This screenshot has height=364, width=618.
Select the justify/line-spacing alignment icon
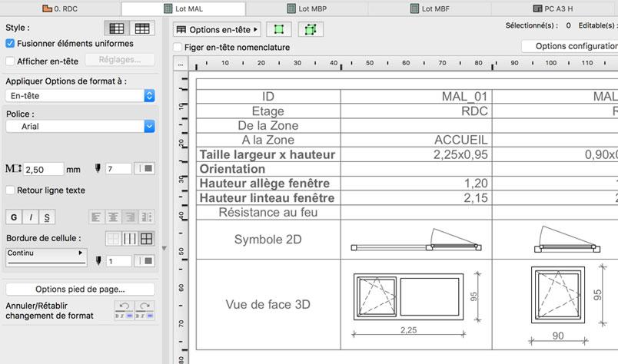[147, 217]
